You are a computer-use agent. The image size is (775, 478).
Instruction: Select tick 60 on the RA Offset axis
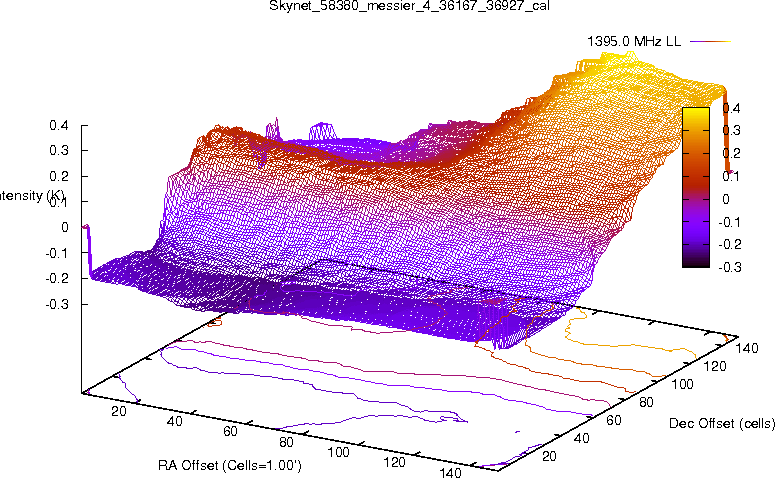(x=230, y=432)
